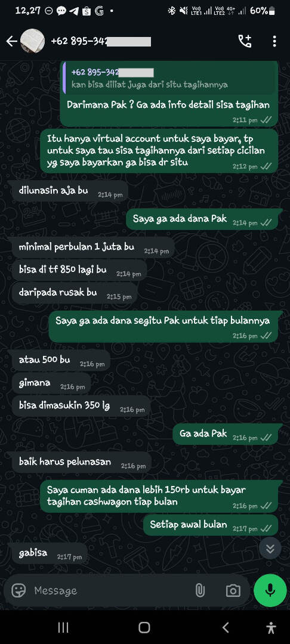Tap the 'Setiap awal bulan' sent message
The image size is (290, 644).
click(210, 525)
